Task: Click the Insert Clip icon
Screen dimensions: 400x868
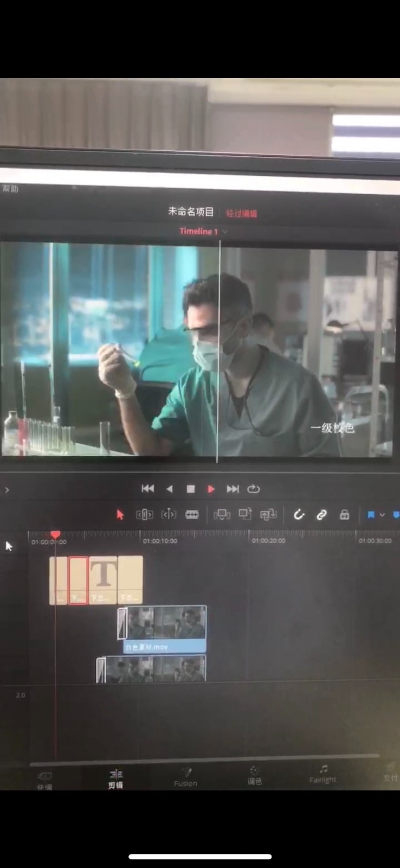Action: 222,514
